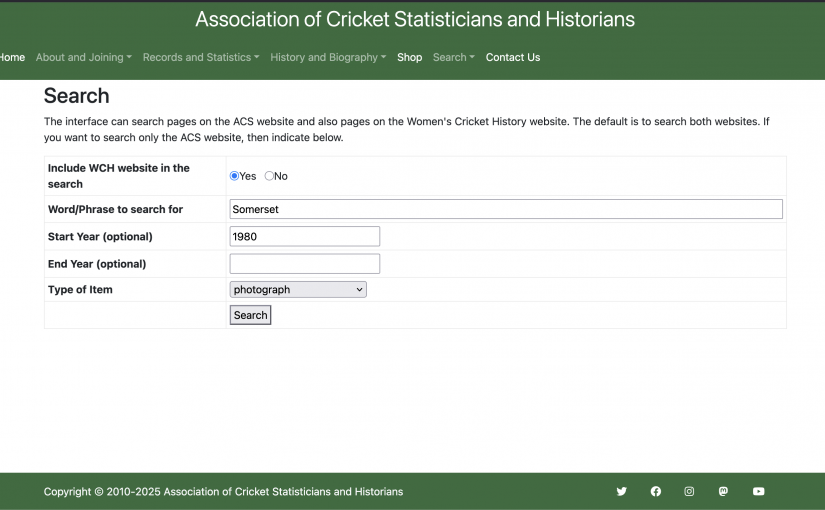
Task: Expand the Records and Statistics menu
Action: [201, 57]
